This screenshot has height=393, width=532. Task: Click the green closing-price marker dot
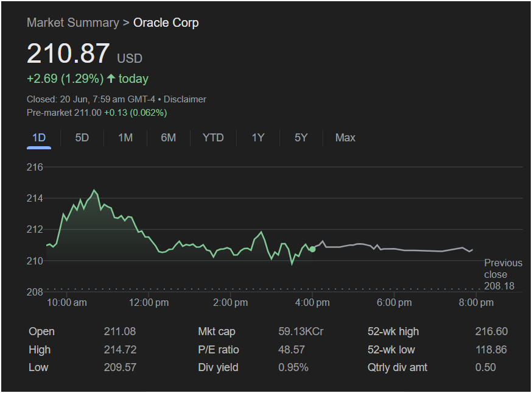point(312,249)
